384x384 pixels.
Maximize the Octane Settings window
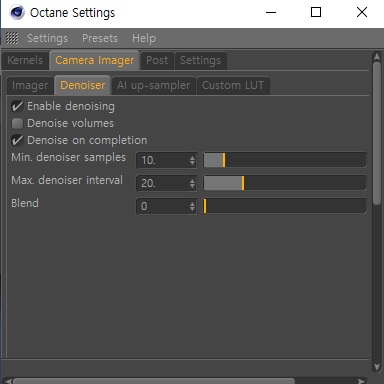coord(316,13)
